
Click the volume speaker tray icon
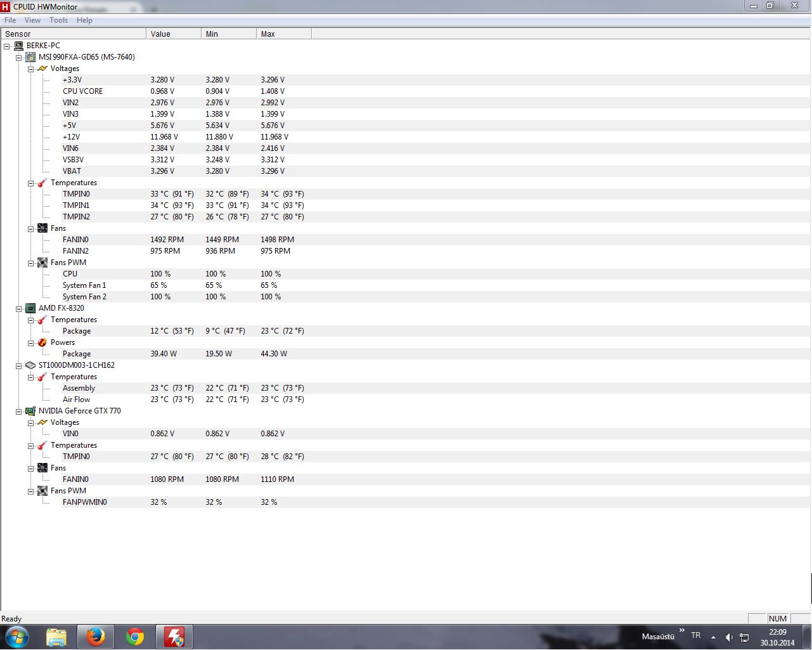729,637
